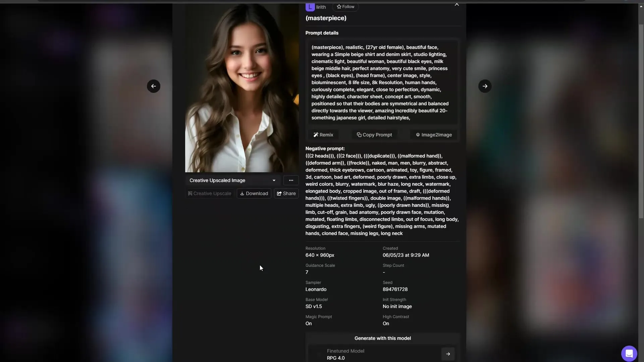The image size is (644, 362).
Task: Click the Generate with this model expander
Action: click(382, 338)
